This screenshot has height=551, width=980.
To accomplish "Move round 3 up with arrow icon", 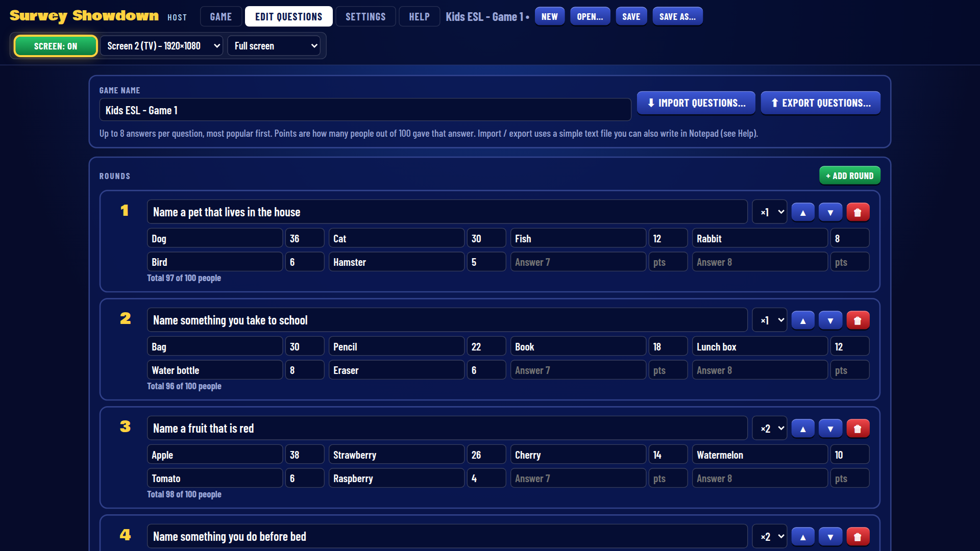I will coord(803,429).
